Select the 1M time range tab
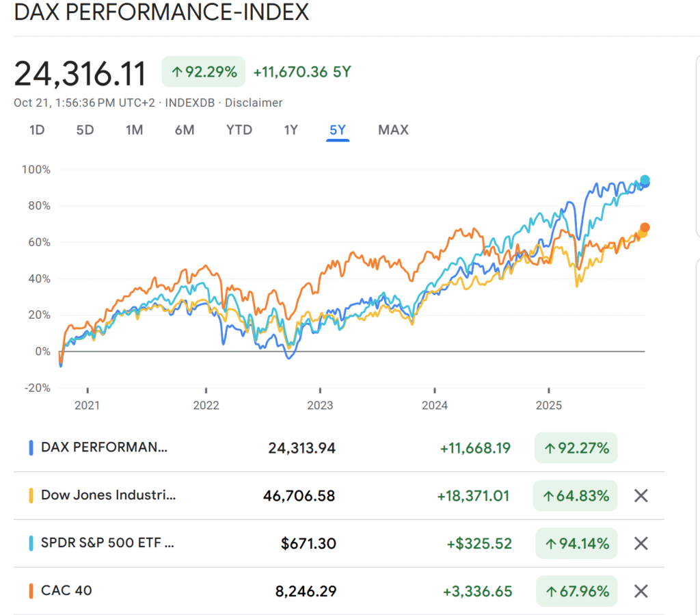The width and height of the screenshot is (700, 615). [135, 130]
